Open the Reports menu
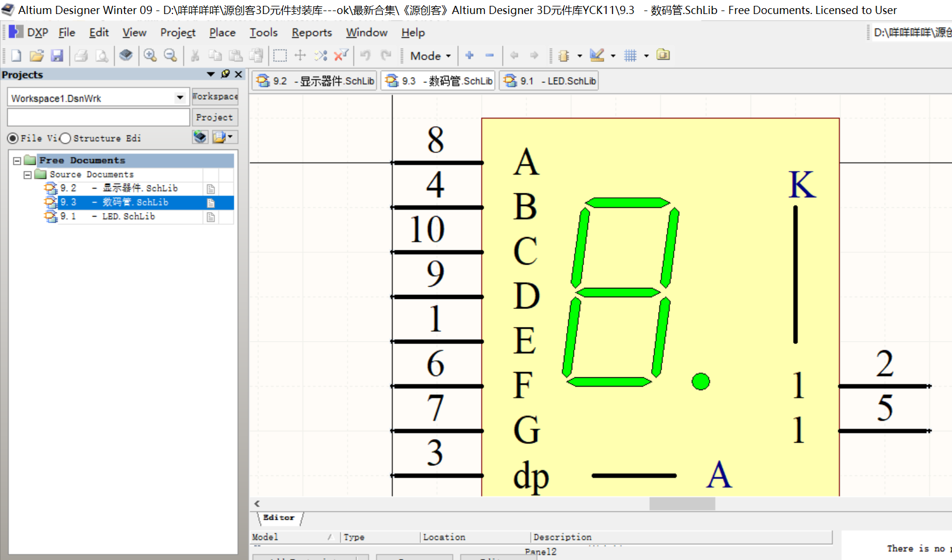952x560 pixels. 312,33
